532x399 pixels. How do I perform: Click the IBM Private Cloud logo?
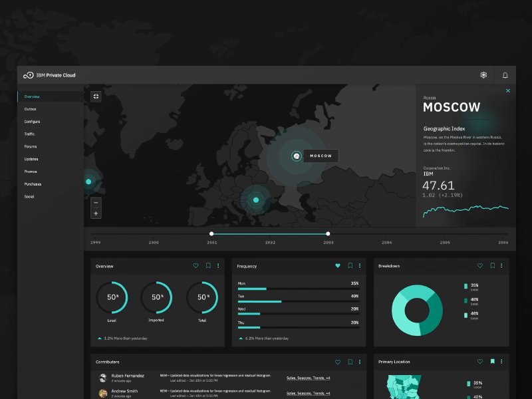tap(49, 75)
